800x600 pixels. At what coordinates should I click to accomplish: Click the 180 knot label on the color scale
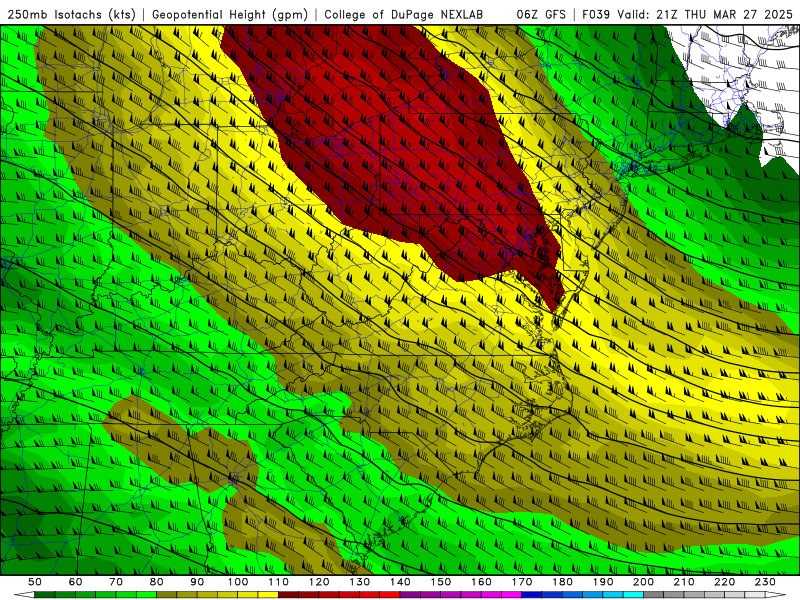click(x=562, y=582)
